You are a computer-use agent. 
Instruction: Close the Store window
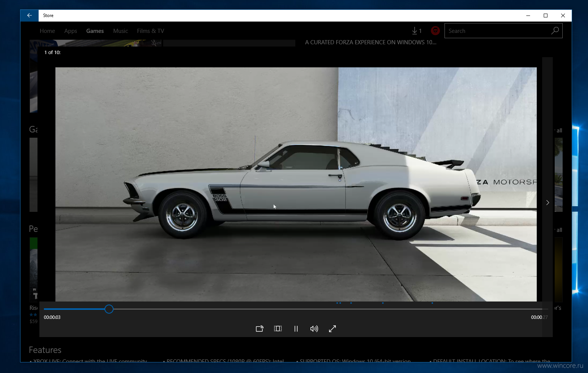click(x=563, y=16)
